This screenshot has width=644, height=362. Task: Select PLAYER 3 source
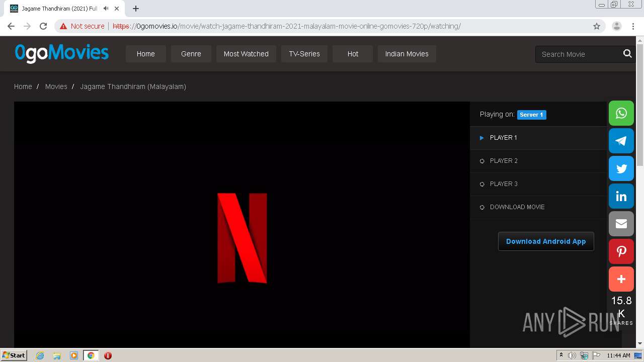pyautogui.click(x=538, y=184)
